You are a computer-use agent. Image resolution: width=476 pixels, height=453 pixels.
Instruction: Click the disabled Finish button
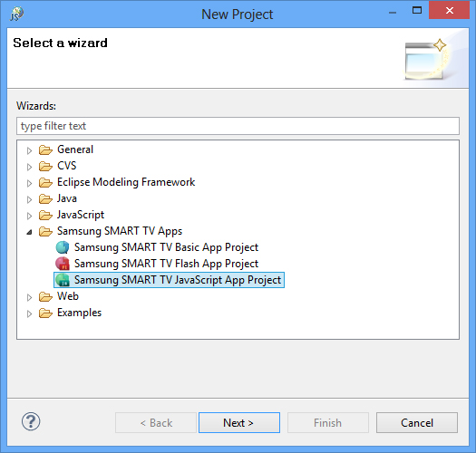click(328, 423)
